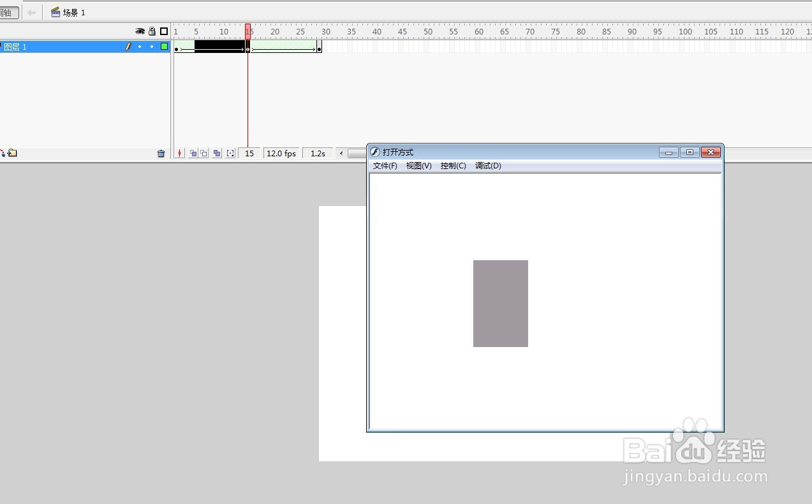Viewport: 812px width, 504px height.
Task: Delete layer with trash icon
Action: coord(161,153)
